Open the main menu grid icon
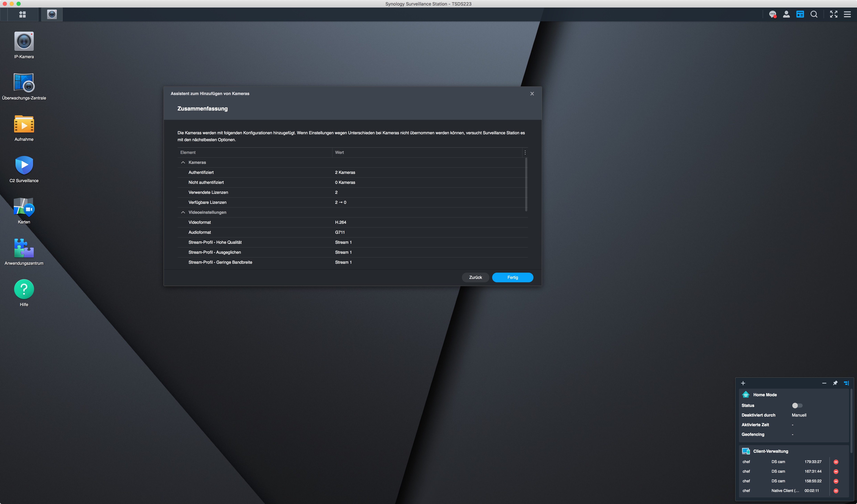This screenshot has height=504, width=857. click(x=22, y=14)
